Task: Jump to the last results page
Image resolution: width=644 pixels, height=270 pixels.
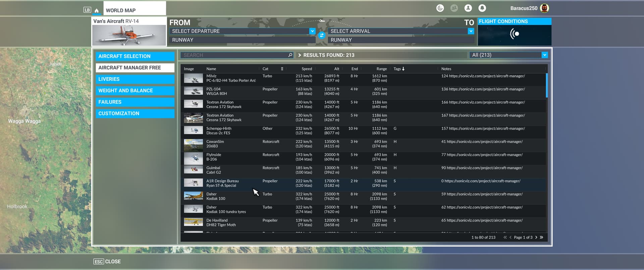Action: 541,237
